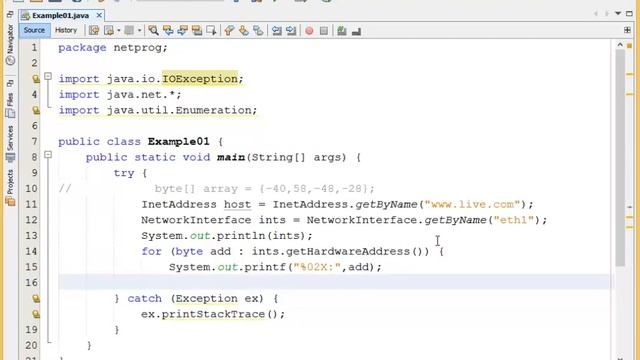Restore the Navigator sidebar group icon

[x=10, y=15]
